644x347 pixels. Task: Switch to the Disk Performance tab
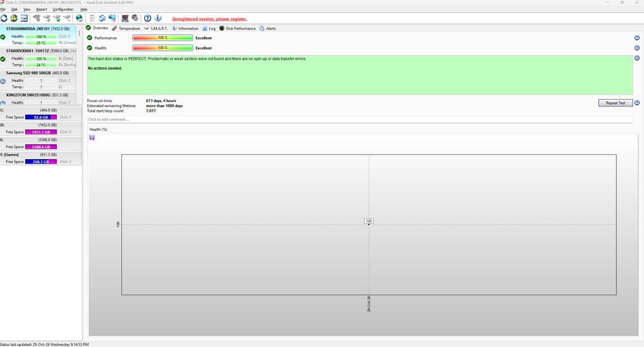238,28
